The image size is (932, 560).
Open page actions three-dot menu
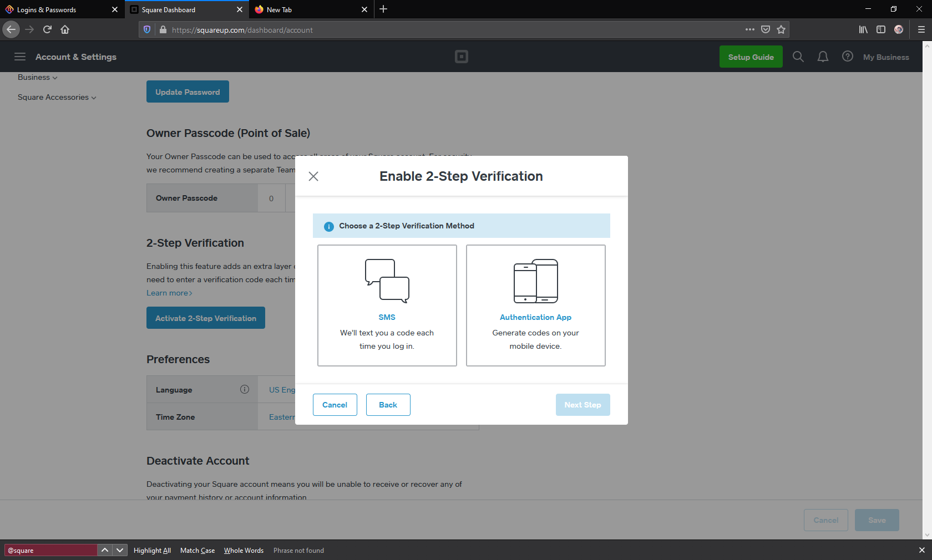click(x=750, y=29)
